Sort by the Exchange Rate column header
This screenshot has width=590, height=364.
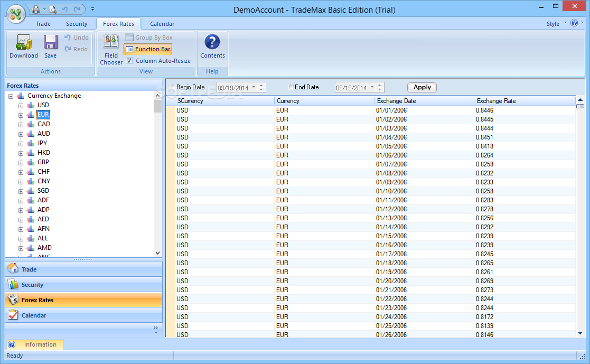(524, 101)
